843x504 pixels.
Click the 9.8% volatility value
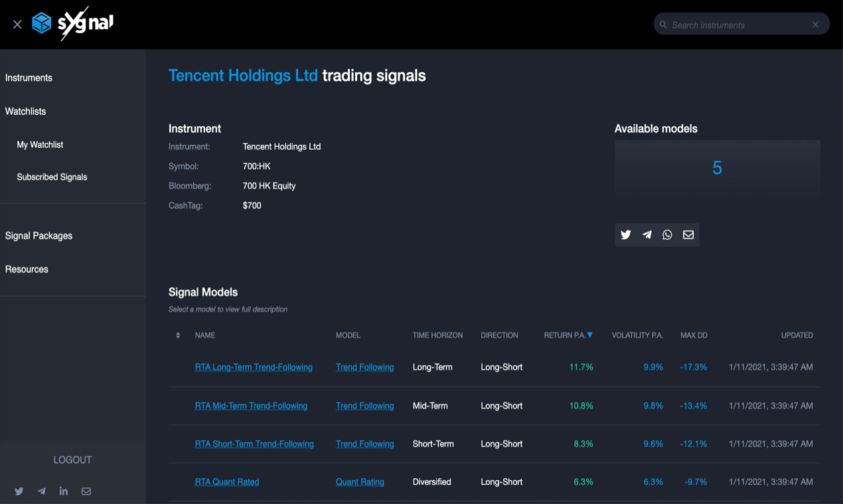(x=653, y=406)
